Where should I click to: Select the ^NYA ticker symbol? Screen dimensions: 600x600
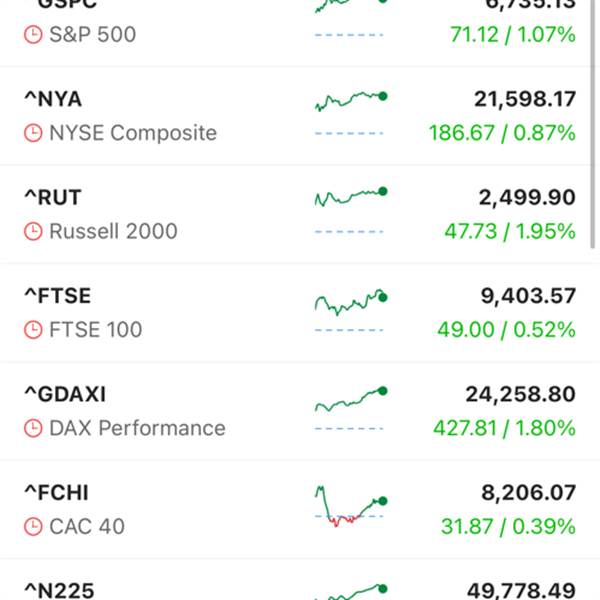53,99
